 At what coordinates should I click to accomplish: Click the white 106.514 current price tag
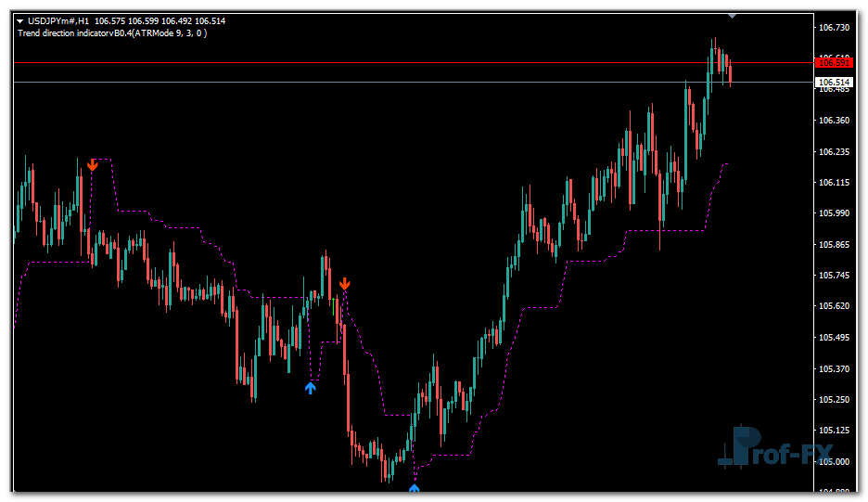coord(833,83)
